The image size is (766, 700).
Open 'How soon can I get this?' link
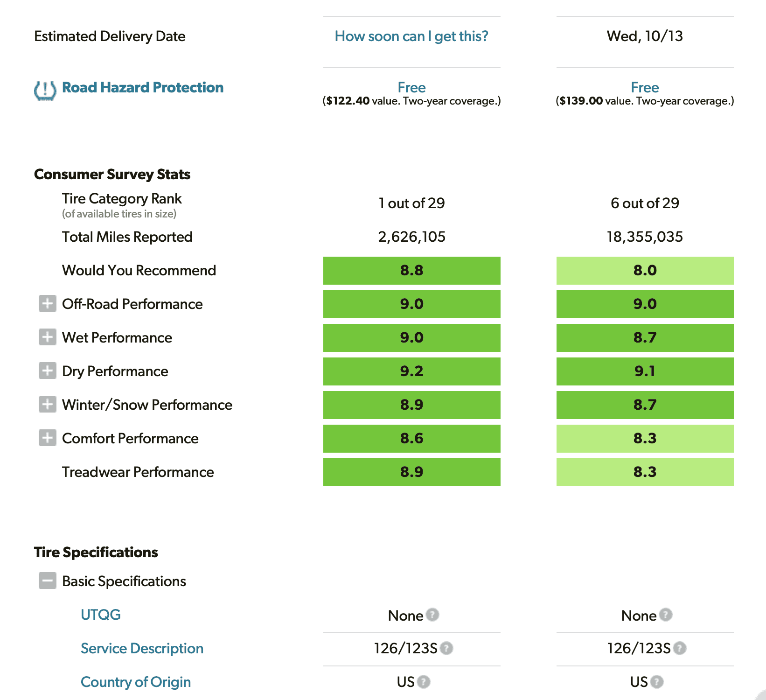tap(411, 36)
